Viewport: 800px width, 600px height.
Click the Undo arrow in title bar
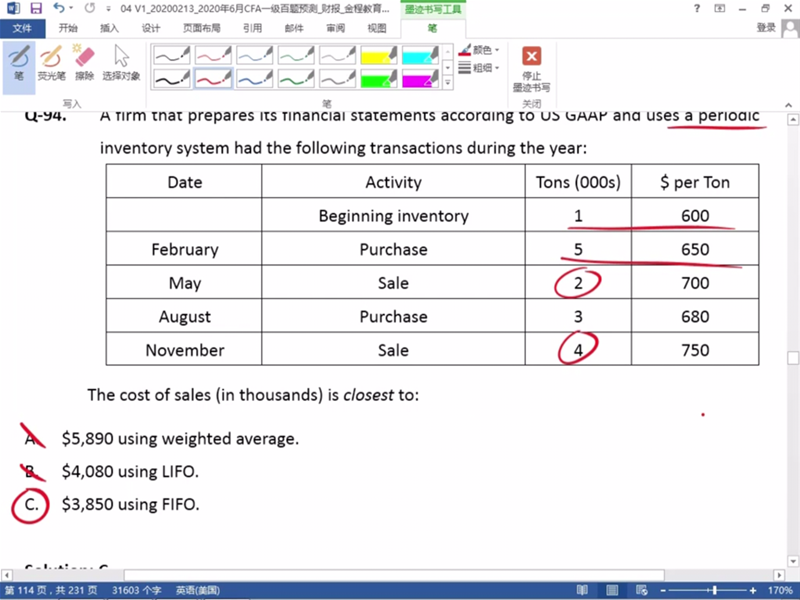(57, 8)
